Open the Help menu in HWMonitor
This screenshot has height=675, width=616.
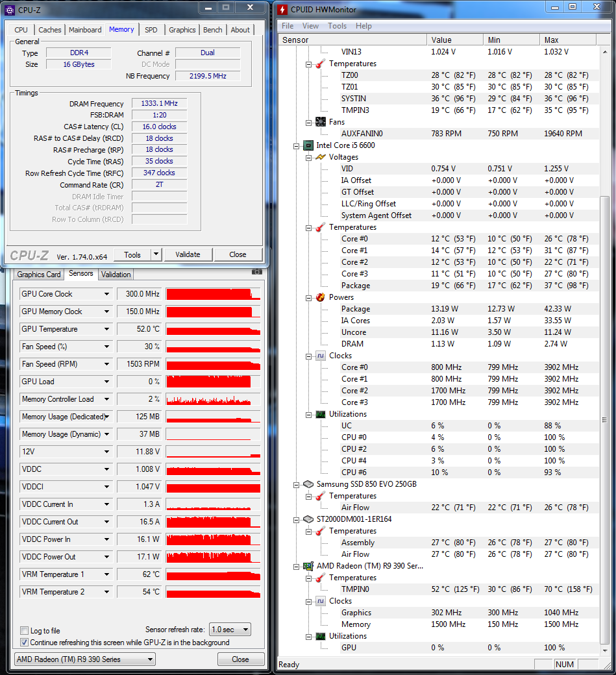pyautogui.click(x=363, y=26)
